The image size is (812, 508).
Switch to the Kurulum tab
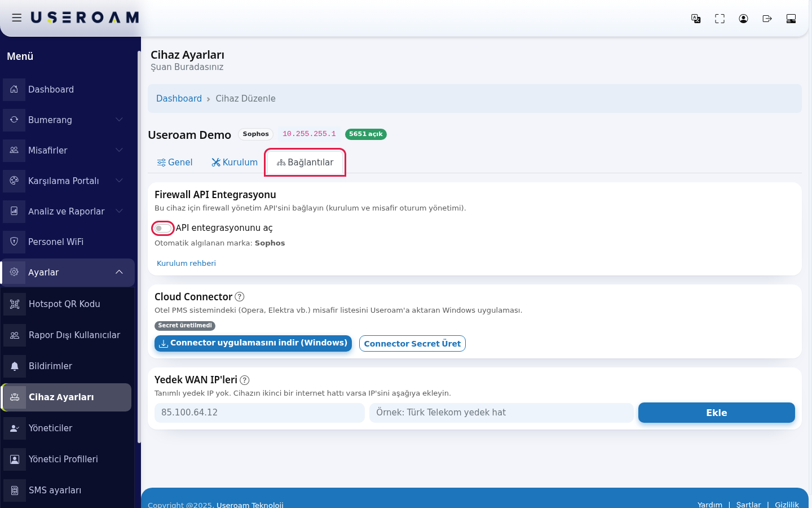pos(235,163)
